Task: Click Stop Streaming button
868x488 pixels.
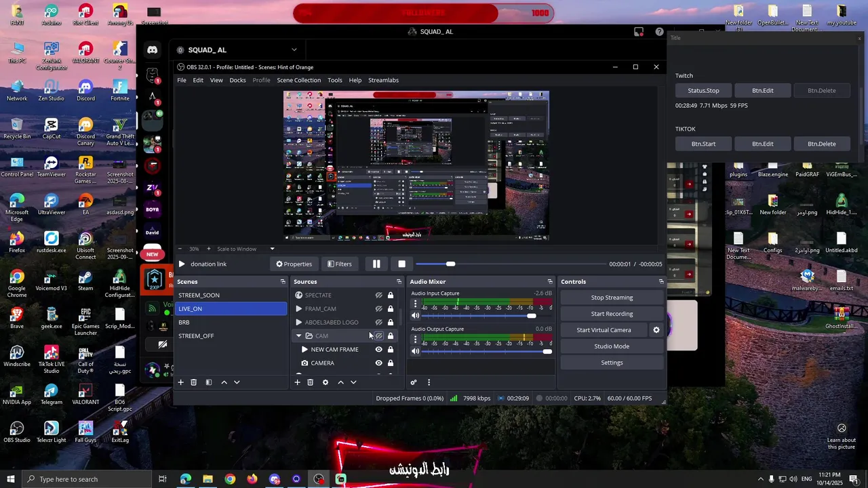Action: (x=612, y=298)
